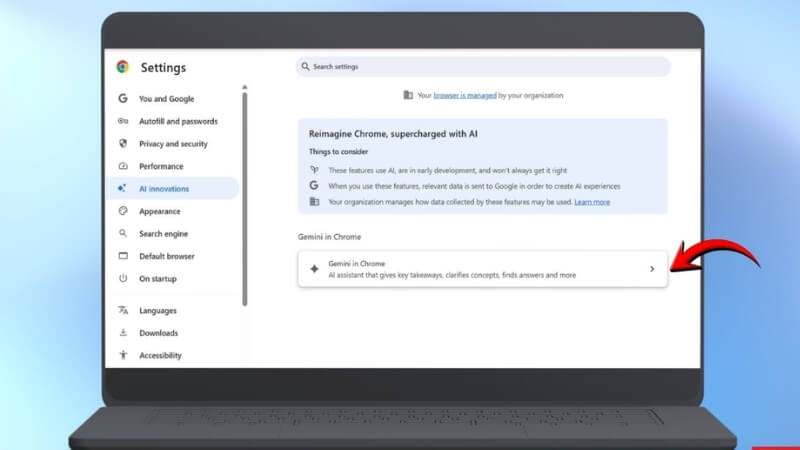Screen dimensions: 800x450
Task: Focus the Search settings field
Action: point(483,66)
